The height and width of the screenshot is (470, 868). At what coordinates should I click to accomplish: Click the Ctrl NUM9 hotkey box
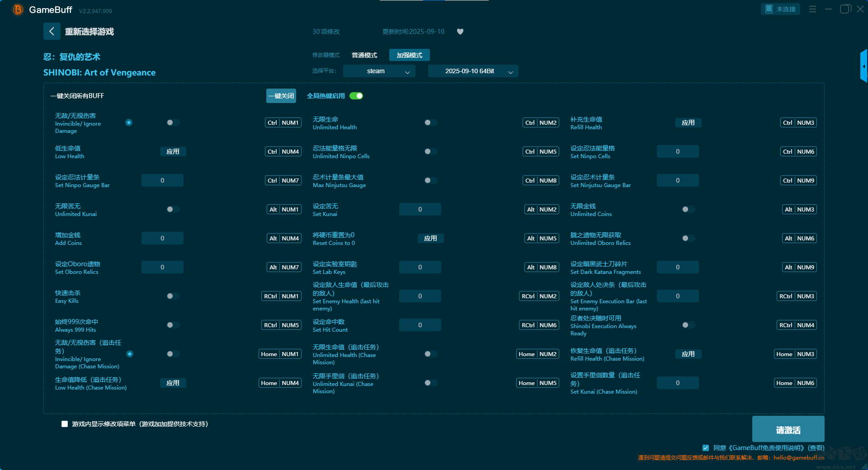pyautogui.click(x=798, y=180)
